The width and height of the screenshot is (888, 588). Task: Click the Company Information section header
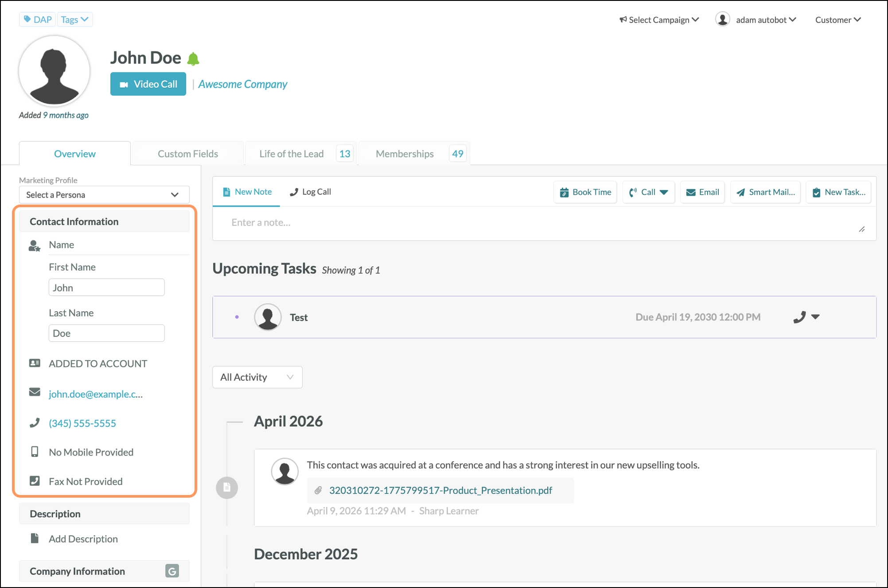tap(104, 571)
